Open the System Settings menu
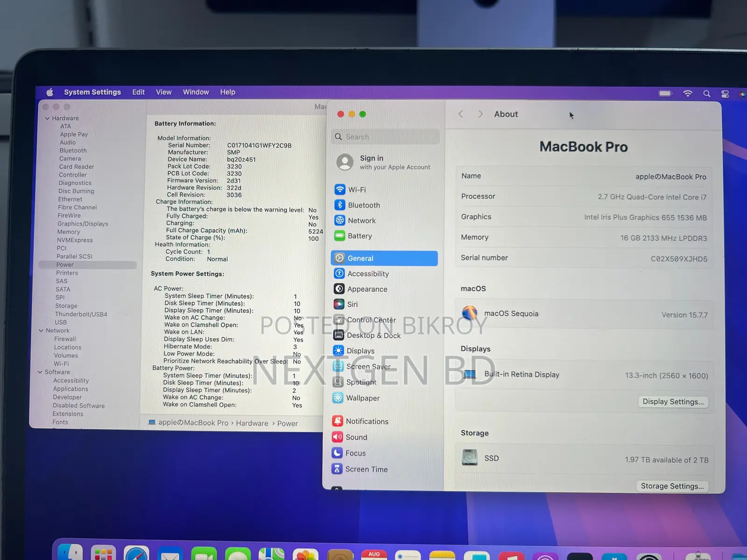 click(92, 92)
